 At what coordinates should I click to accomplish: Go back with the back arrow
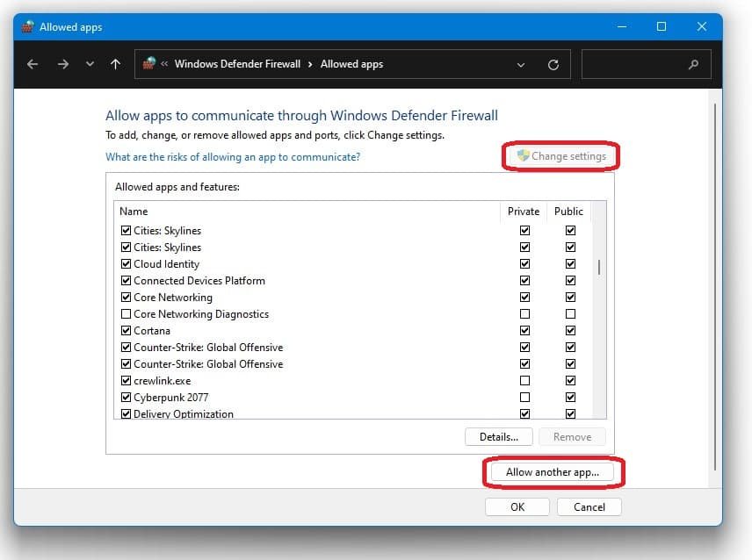click(x=33, y=64)
